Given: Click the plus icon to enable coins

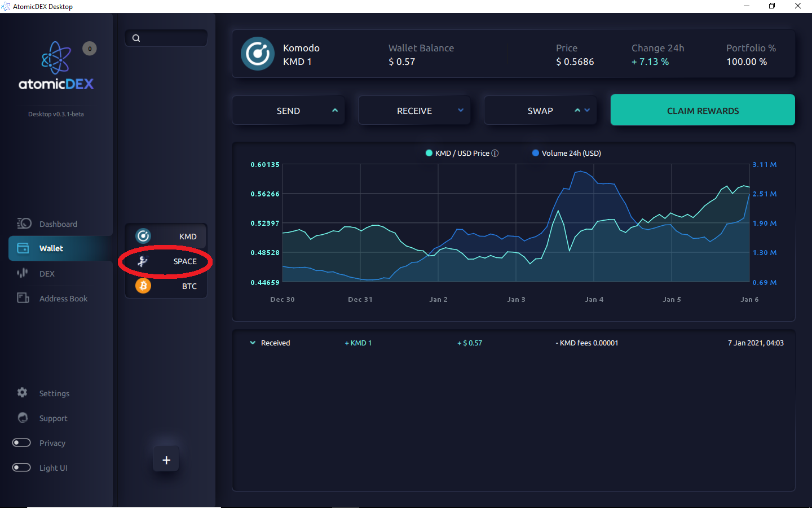Looking at the screenshot, I should (166, 459).
